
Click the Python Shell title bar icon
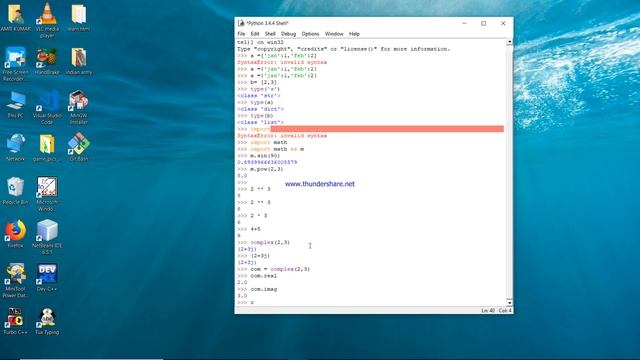point(241,23)
